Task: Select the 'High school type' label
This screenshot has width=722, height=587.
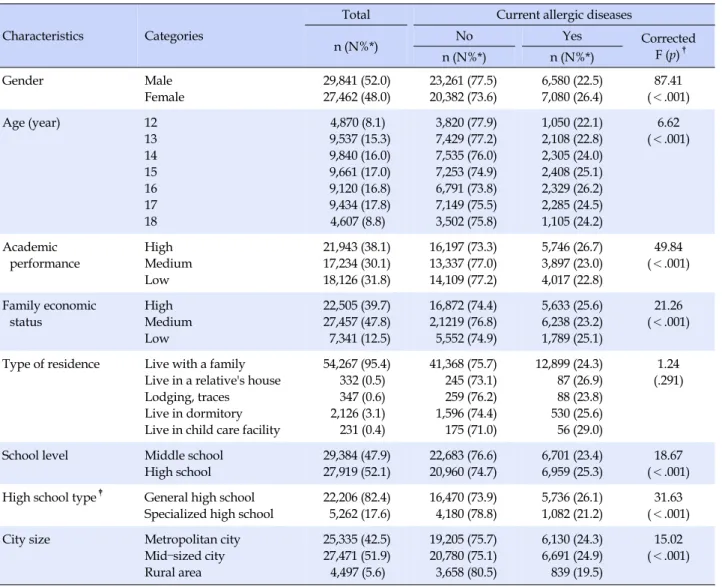Action: (52, 497)
